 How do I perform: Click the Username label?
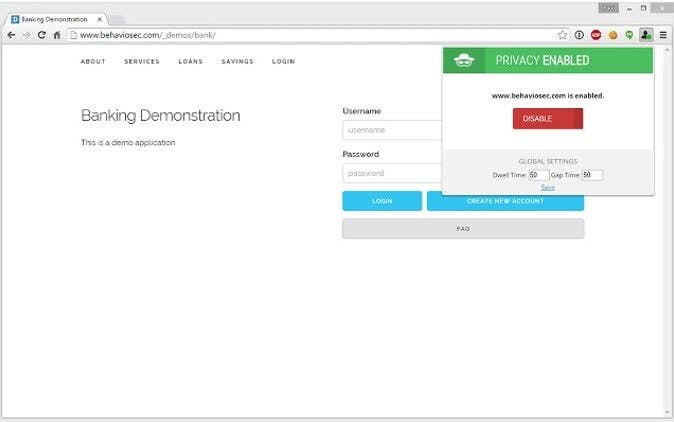362,111
